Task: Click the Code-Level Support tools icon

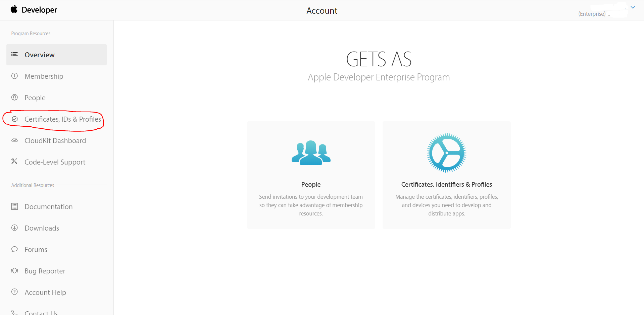Action: coord(14,161)
